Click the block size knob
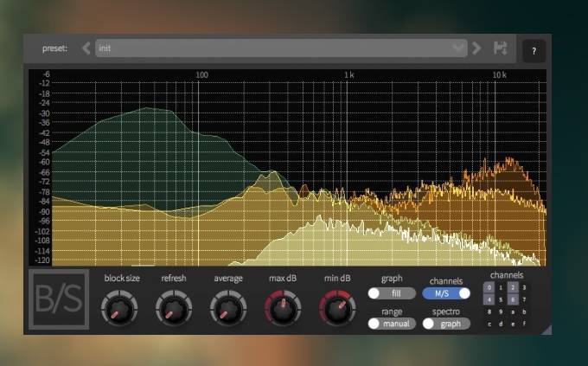Screen dimensions: 588x366 point(117,305)
